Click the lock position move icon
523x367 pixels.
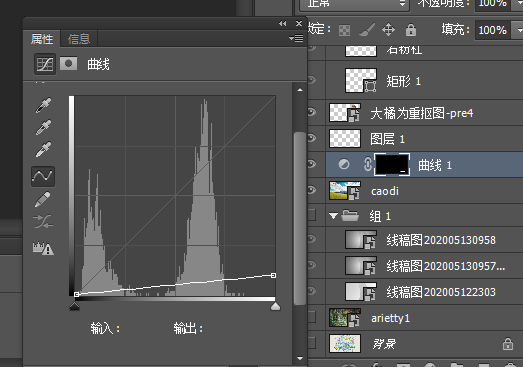(388, 30)
